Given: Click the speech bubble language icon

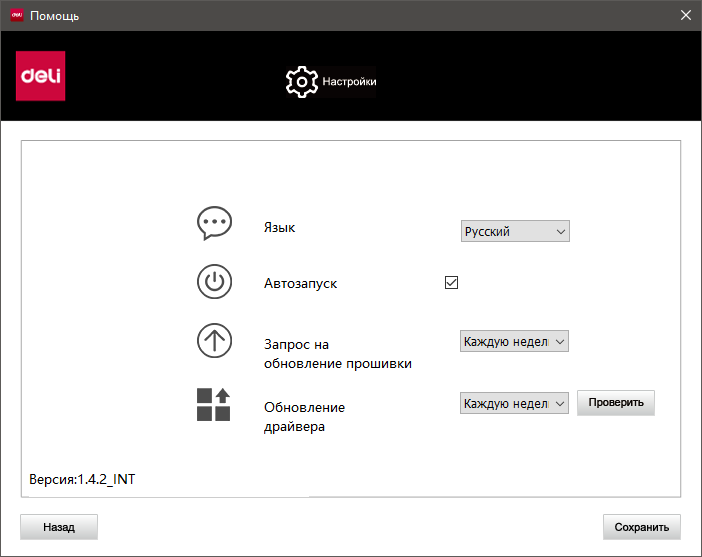Looking at the screenshot, I should [214, 223].
